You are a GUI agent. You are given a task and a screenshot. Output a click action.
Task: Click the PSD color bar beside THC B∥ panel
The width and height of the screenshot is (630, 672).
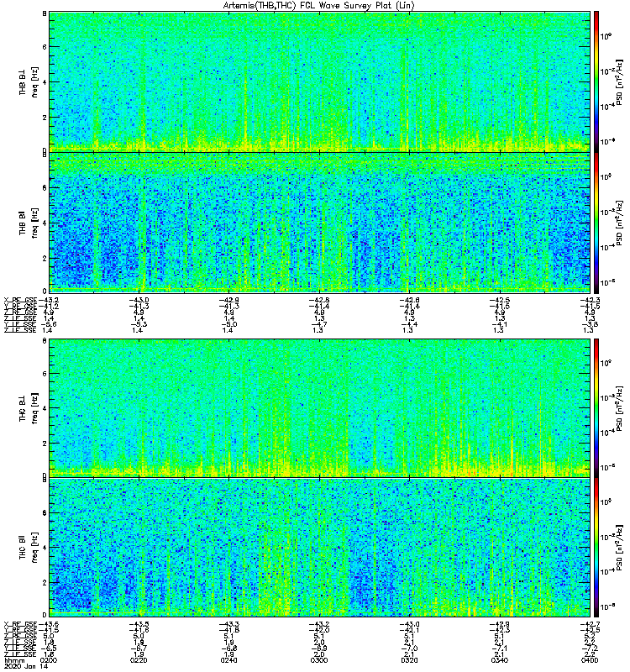[x=596, y=548]
